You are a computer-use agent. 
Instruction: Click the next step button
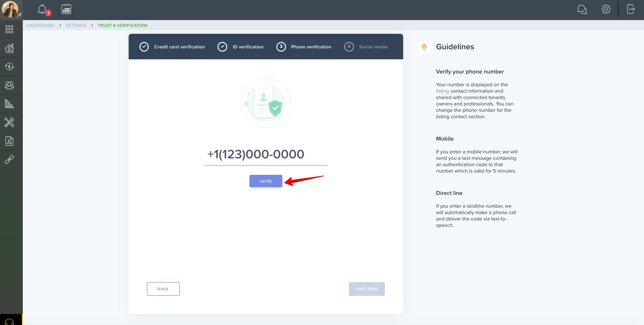[x=367, y=289]
